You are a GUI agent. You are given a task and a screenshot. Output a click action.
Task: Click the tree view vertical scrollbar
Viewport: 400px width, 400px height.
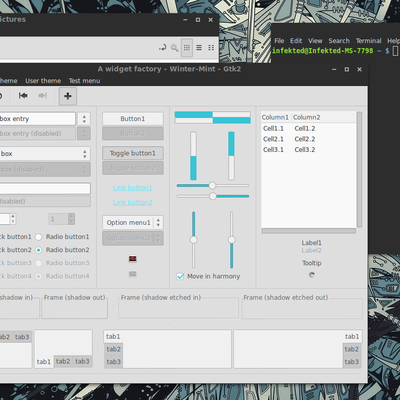point(359,170)
